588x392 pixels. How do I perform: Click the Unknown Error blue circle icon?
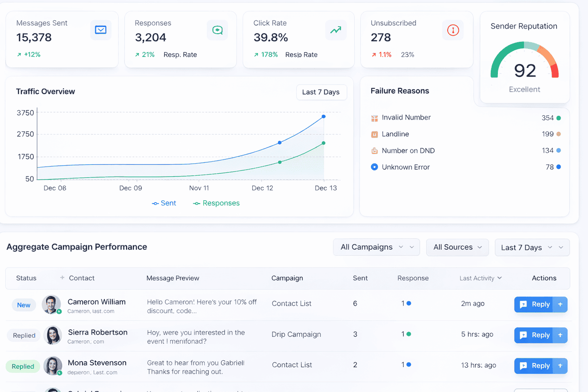coord(375,167)
